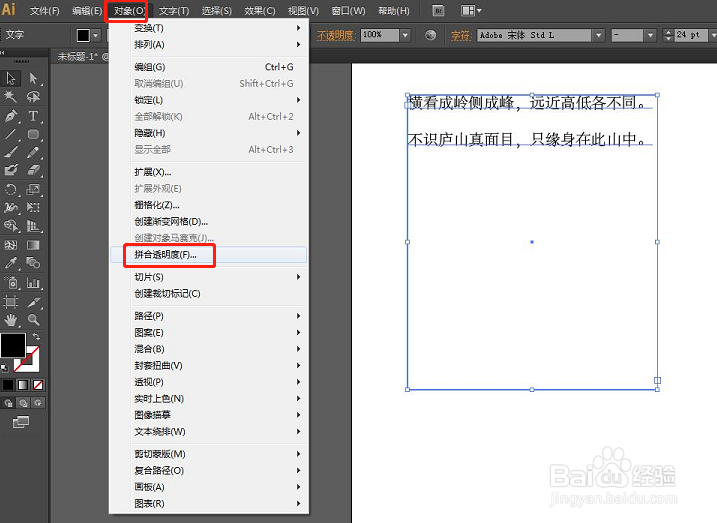Open Bridge via Br icon
The width and height of the screenshot is (717, 523).
[438, 11]
